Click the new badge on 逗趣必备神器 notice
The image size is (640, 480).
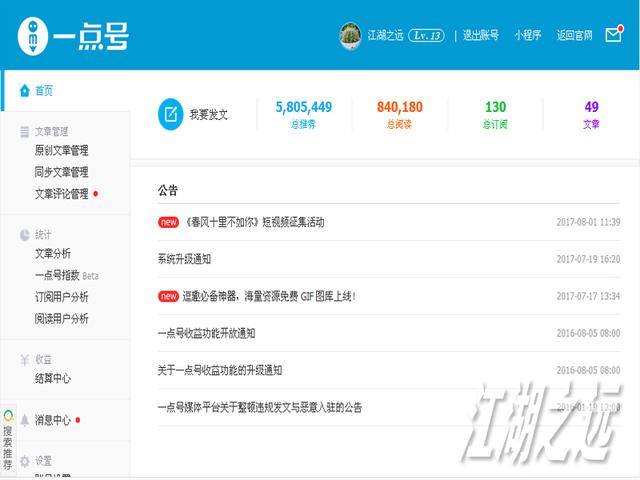click(168, 296)
